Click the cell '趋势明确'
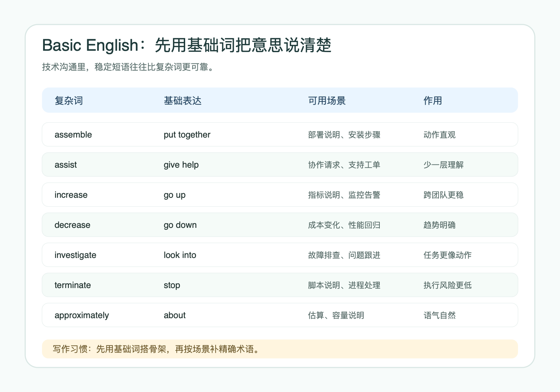The image size is (560, 392). pos(440,225)
